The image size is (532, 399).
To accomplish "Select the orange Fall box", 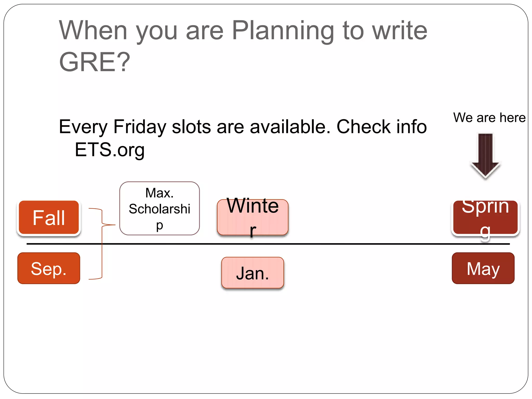I will [x=49, y=218].
